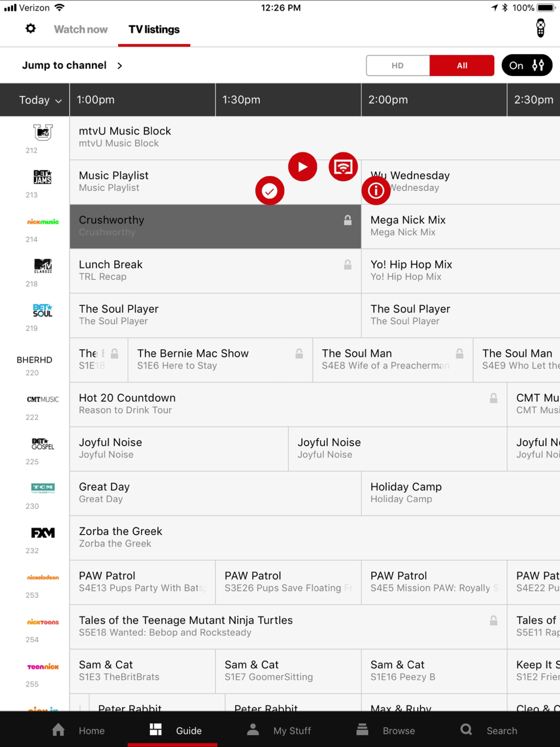
Task: Switch filter to HD channels
Action: click(x=398, y=66)
